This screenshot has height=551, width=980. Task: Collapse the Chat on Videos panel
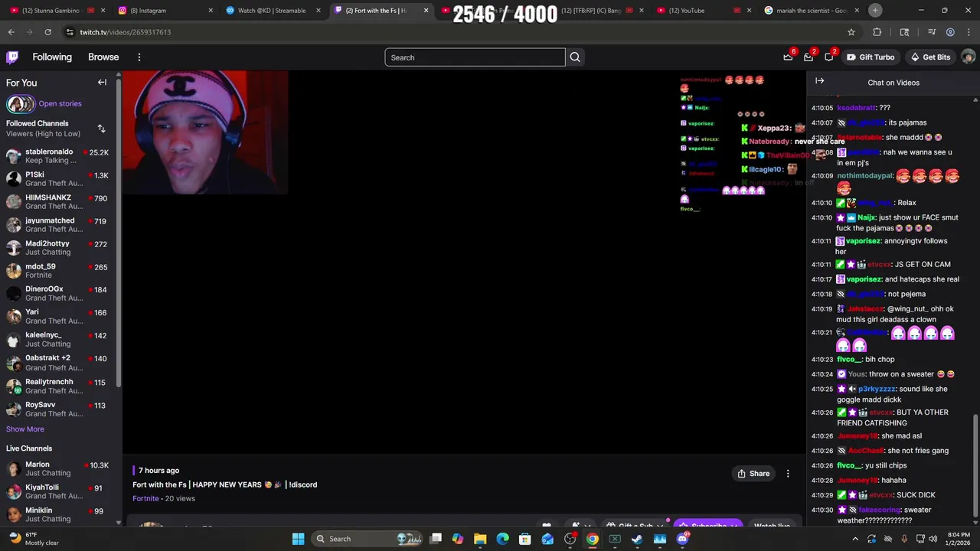click(819, 81)
